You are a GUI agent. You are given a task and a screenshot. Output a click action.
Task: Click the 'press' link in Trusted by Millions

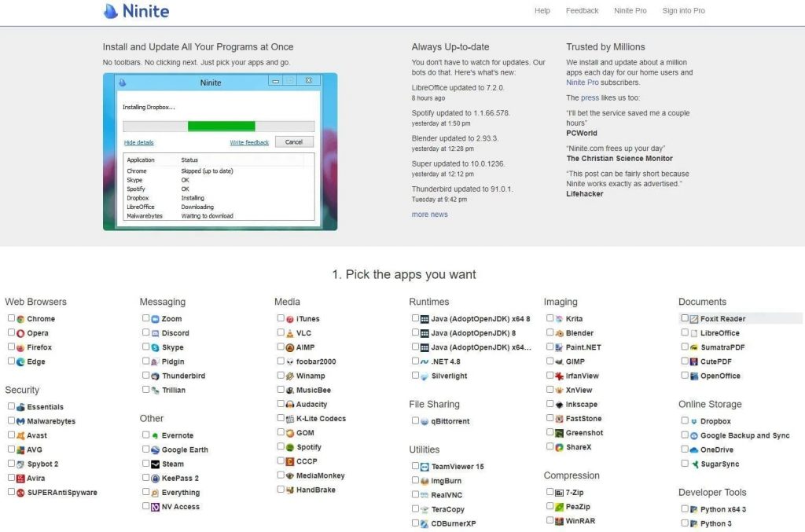[590, 98]
